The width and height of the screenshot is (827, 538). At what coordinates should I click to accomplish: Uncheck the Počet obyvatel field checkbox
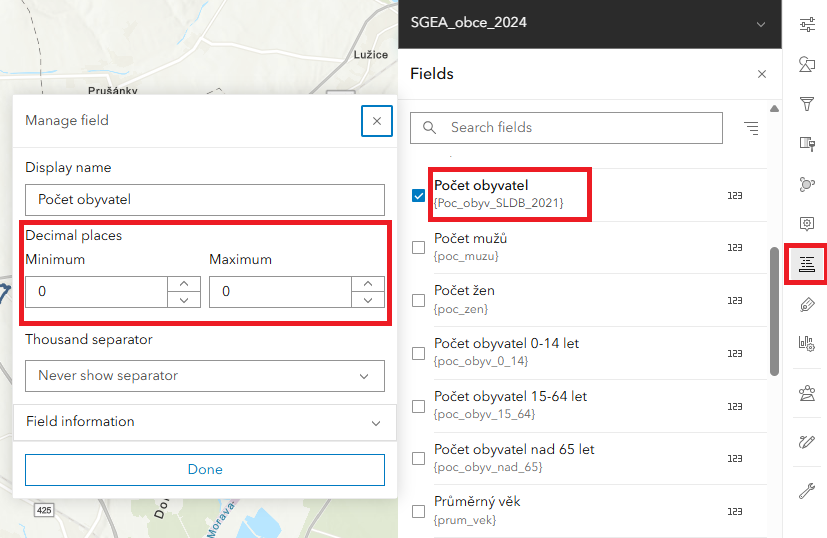(x=419, y=195)
